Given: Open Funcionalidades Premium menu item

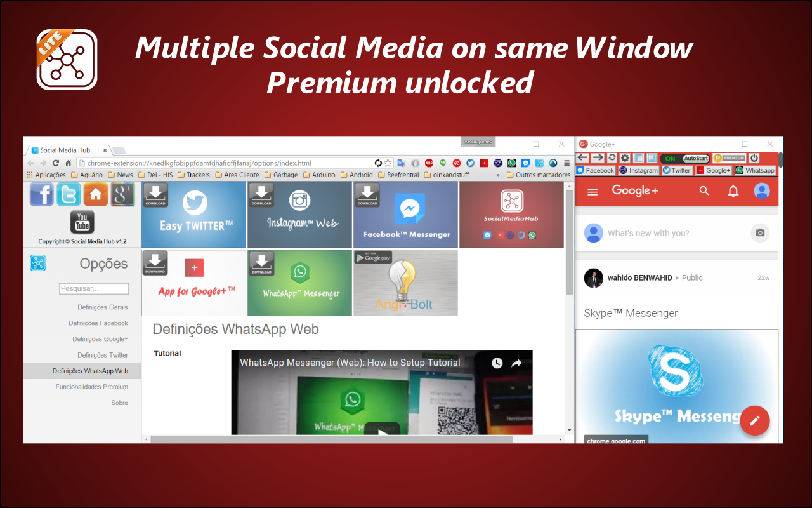Looking at the screenshot, I should (x=92, y=387).
